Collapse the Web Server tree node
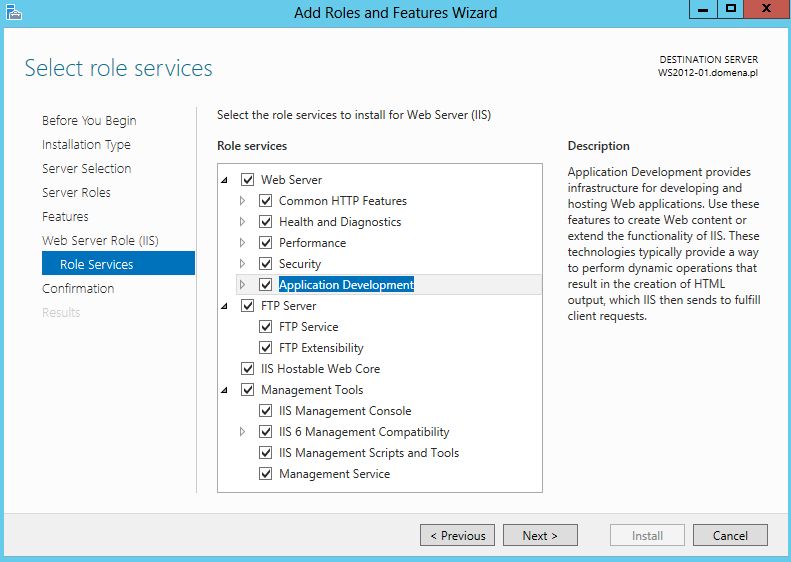The height and width of the screenshot is (562, 791). coord(224,180)
